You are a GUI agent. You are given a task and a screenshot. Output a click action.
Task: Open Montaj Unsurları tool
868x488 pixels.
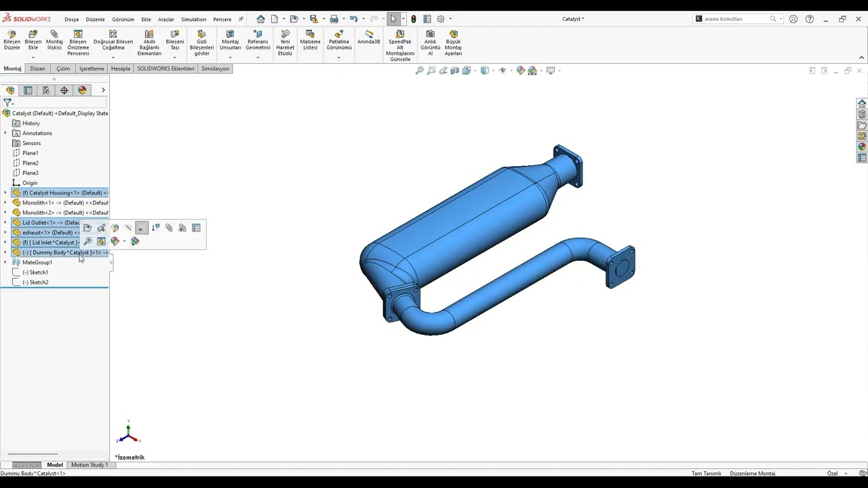tap(230, 40)
